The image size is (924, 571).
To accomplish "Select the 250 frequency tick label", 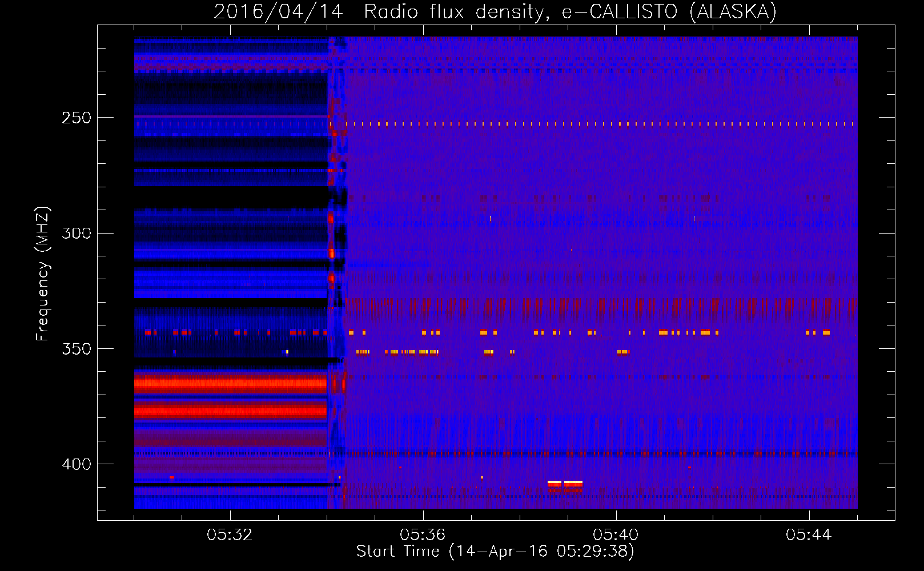I will 77,118.
